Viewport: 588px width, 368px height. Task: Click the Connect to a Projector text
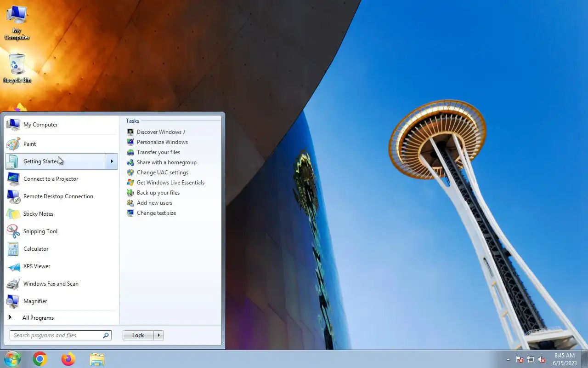[51, 179]
